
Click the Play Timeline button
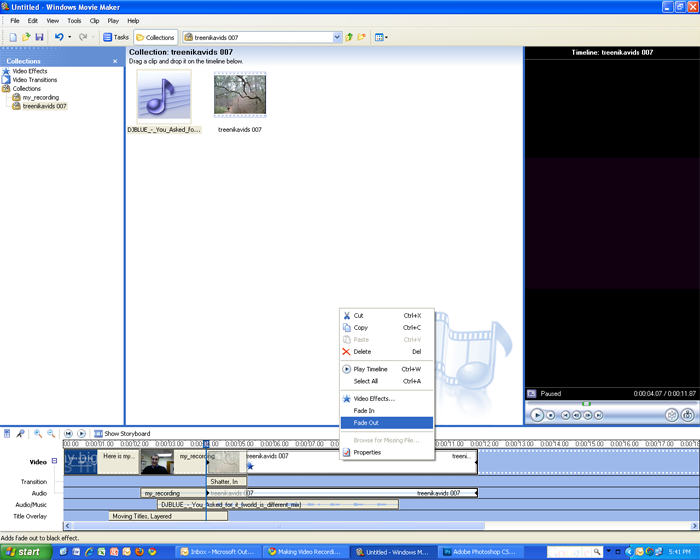[81, 434]
